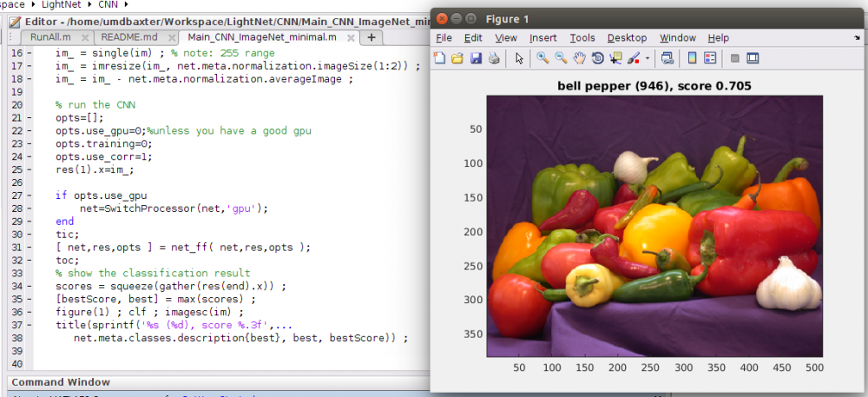Insert a Colorbar via toolbar icon
This screenshot has width=868, height=397.
(692, 58)
